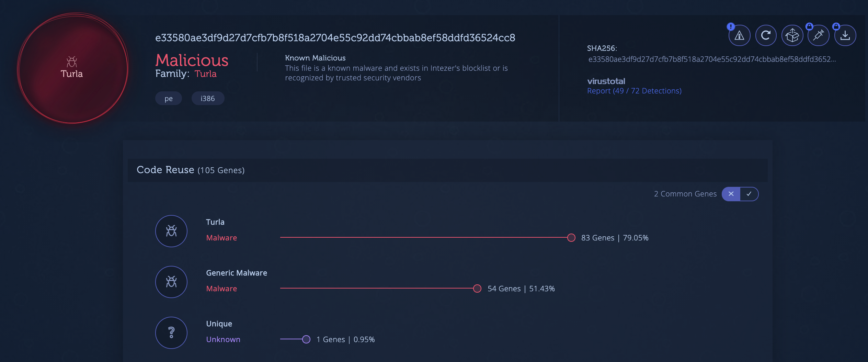This screenshot has height=362, width=868.
Task: Click the '2 Common Genes' label
Action: click(685, 194)
